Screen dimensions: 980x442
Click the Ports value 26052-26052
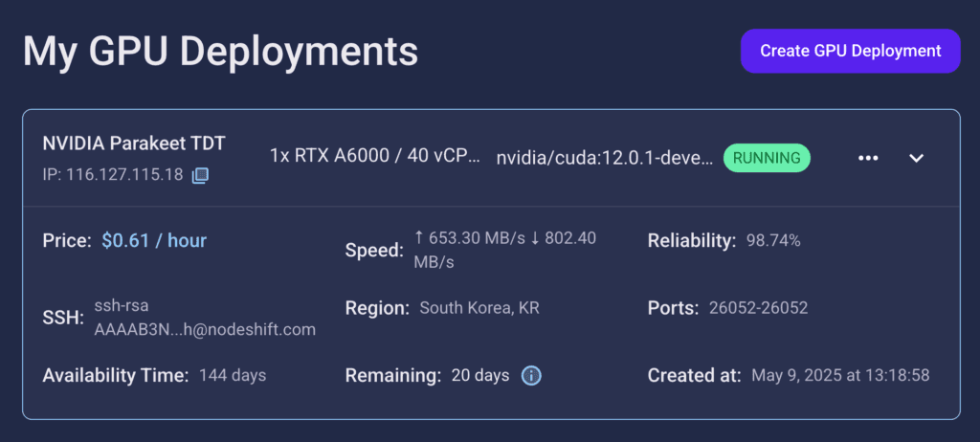(758, 308)
